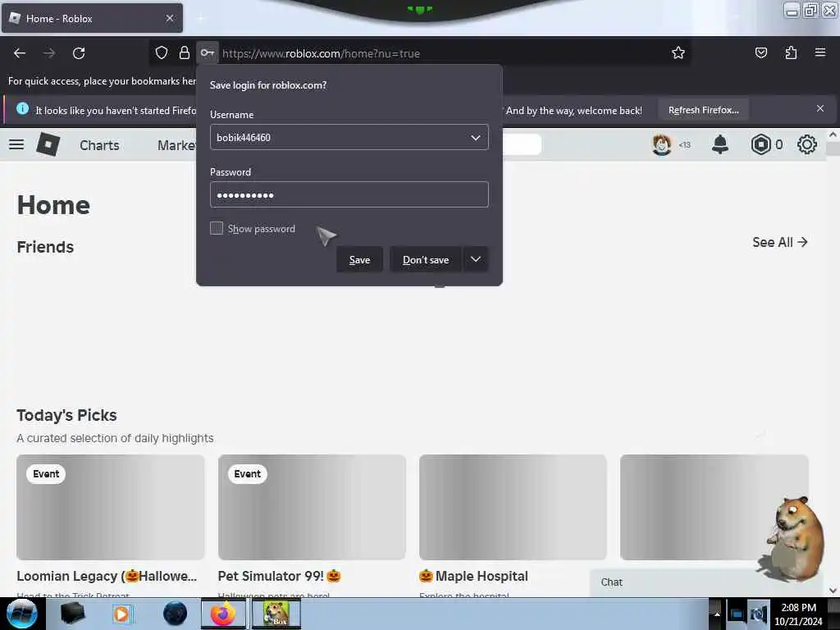Viewport: 840px width, 630px height.
Task: Open the Firefox application hamburger menu
Action: pos(820,52)
